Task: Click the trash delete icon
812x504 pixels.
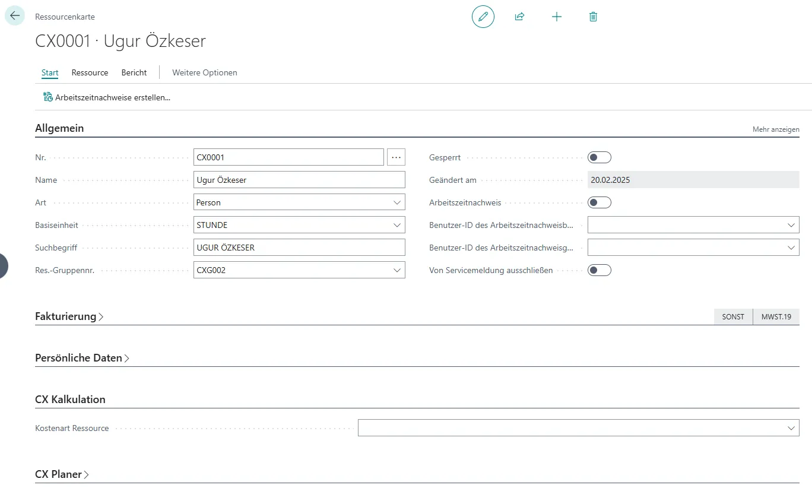Action: pos(593,17)
